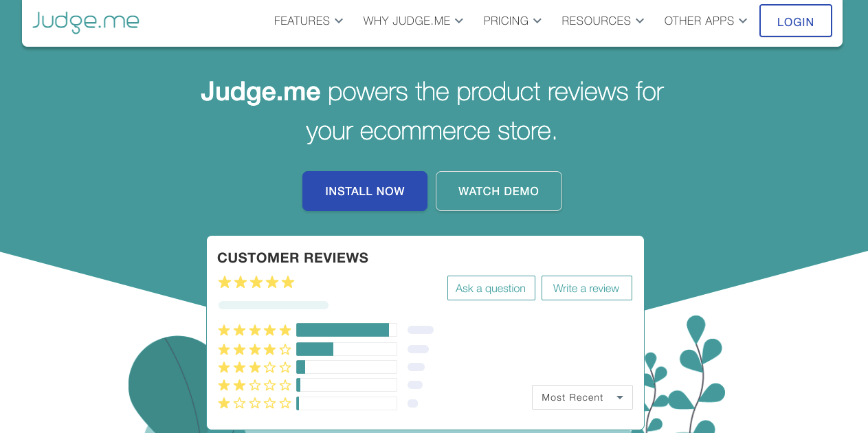
Task: Open the Most Recent sort dropdown
Action: point(582,397)
